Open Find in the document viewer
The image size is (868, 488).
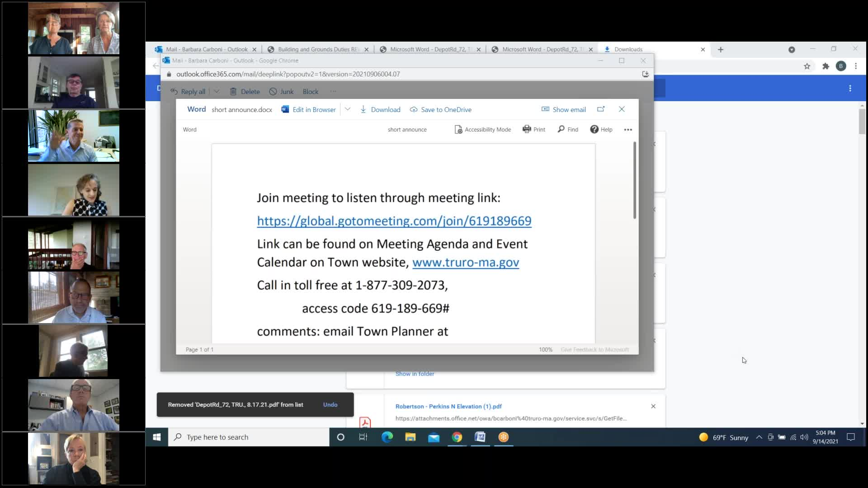(x=568, y=129)
